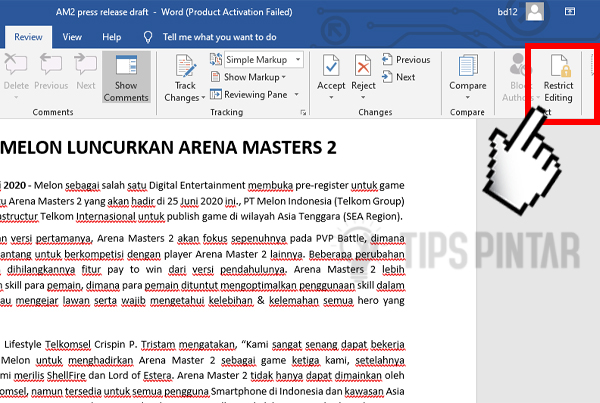Expand the Delete comment dropdown arrow
This screenshot has width=600, height=403.
coord(16,97)
